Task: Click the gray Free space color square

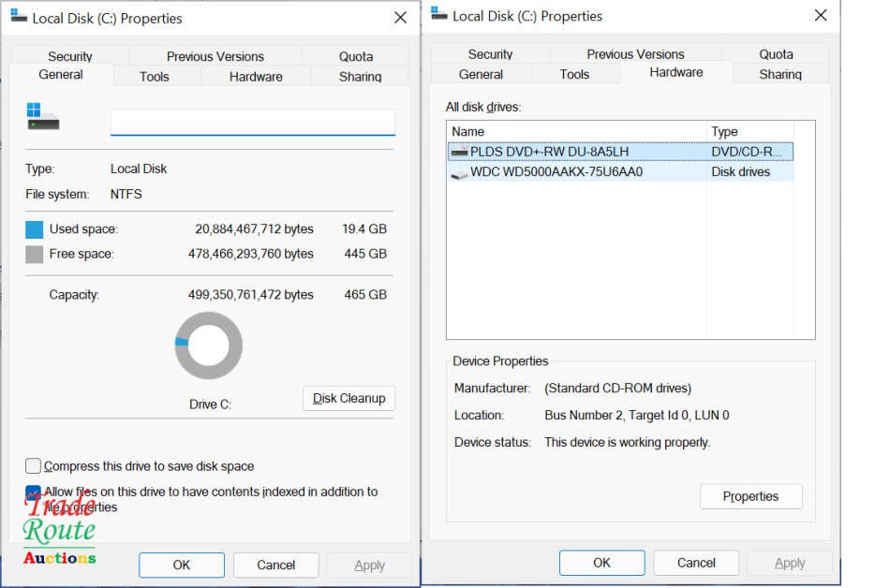Action: (35, 255)
